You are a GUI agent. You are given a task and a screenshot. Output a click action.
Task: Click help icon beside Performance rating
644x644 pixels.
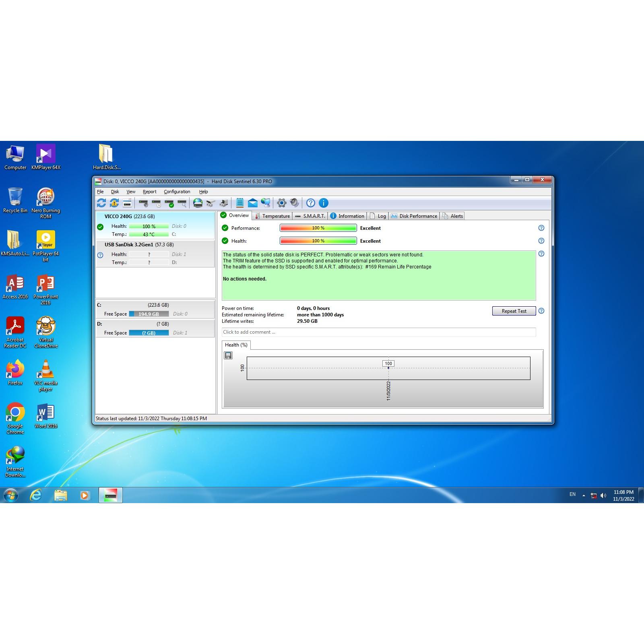tap(541, 228)
